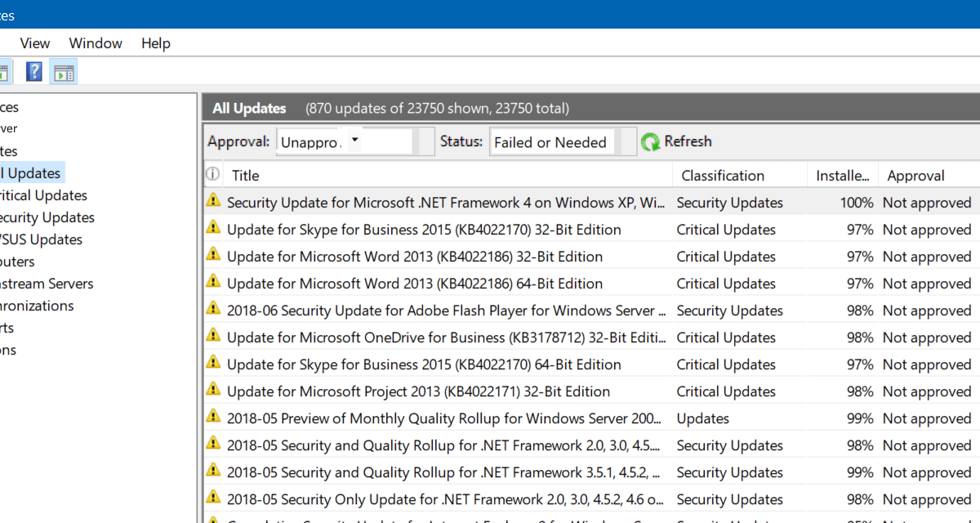
Task: Open the Status Failed or Needed dropdown
Action: pos(563,142)
